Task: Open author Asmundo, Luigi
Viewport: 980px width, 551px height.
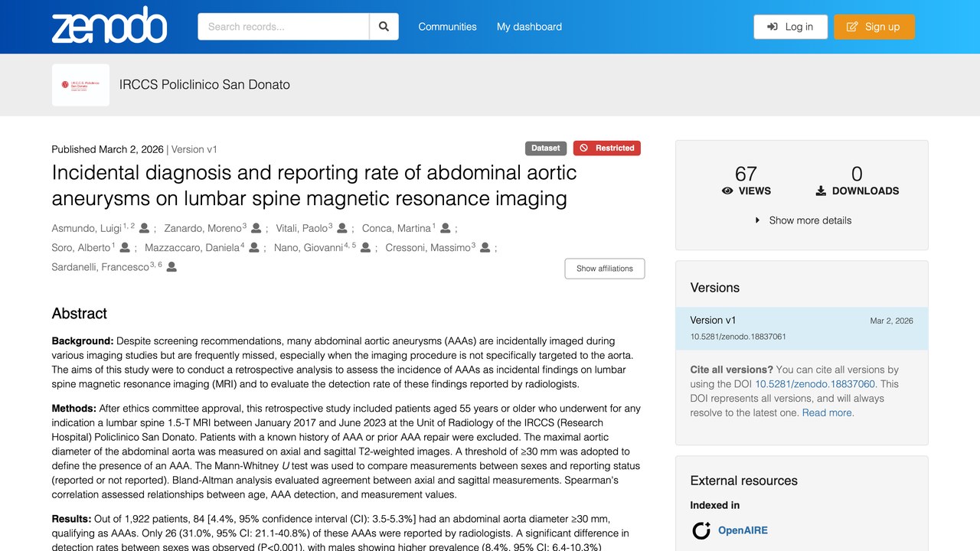Action: (87, 228)
